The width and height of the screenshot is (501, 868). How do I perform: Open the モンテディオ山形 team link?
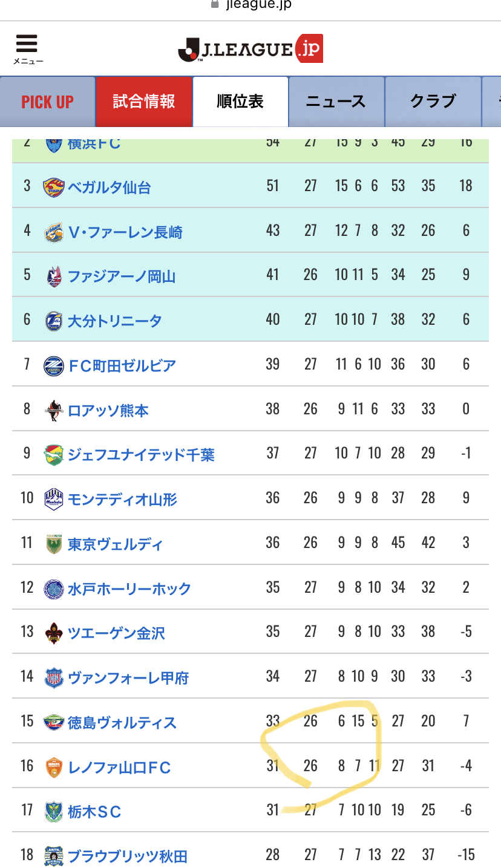123,500
